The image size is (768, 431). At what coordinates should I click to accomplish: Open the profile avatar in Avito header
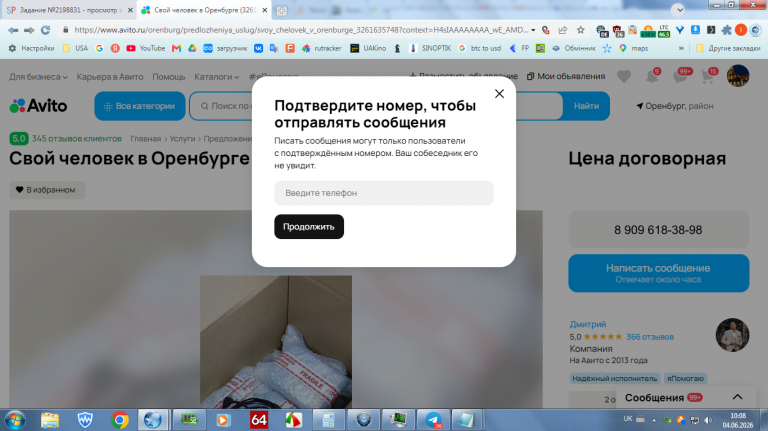click(x=738, y=76)
